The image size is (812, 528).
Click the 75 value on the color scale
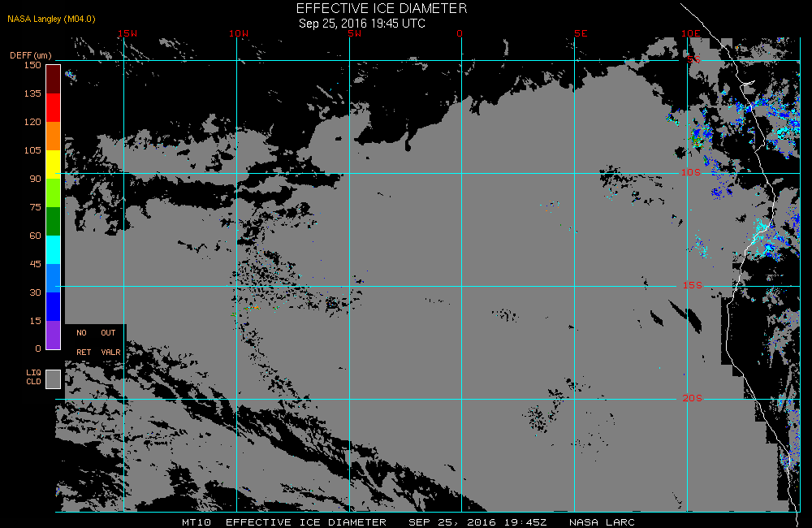tap(35, 208)
